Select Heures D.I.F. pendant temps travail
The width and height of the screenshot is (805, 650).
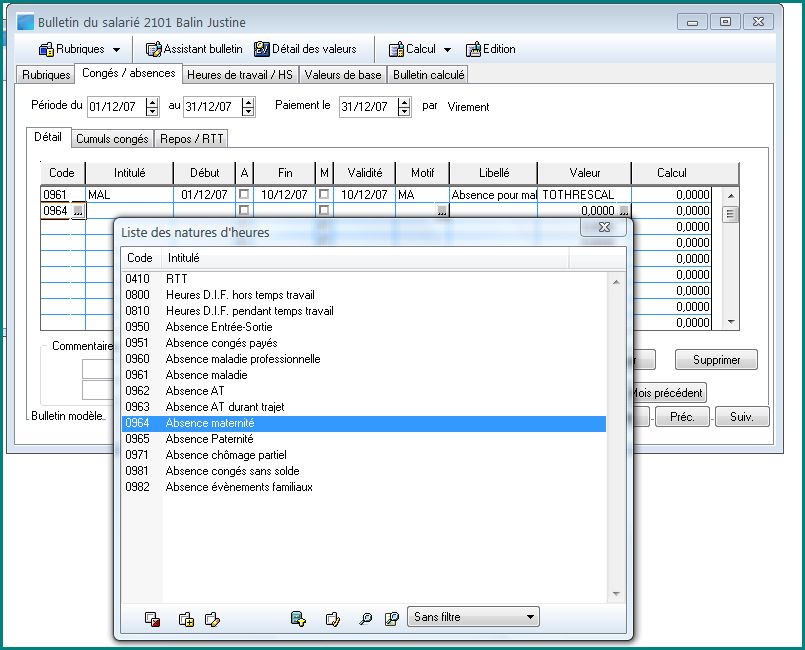364,311
